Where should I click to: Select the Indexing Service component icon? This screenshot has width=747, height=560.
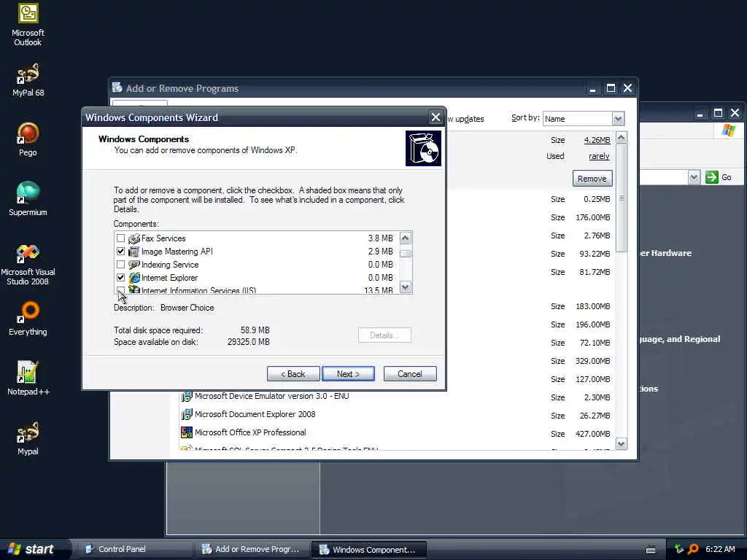point(134,265)
